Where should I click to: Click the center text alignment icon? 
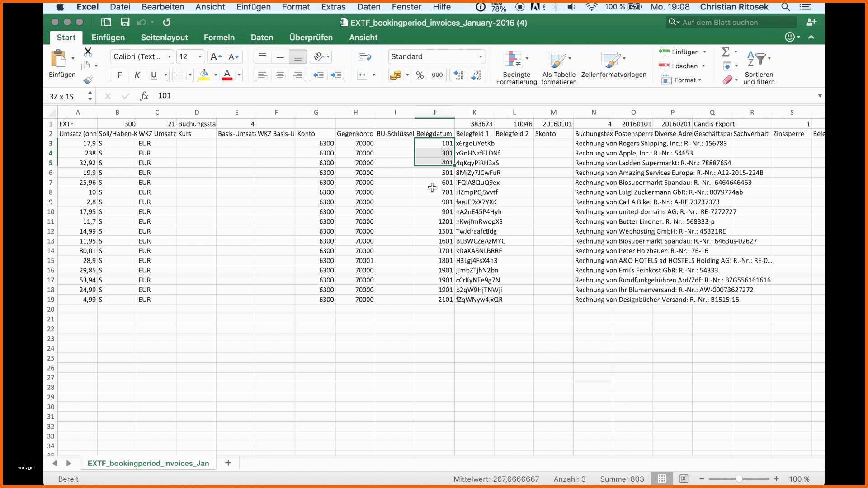pyautogui.click(x=280, y=75)
